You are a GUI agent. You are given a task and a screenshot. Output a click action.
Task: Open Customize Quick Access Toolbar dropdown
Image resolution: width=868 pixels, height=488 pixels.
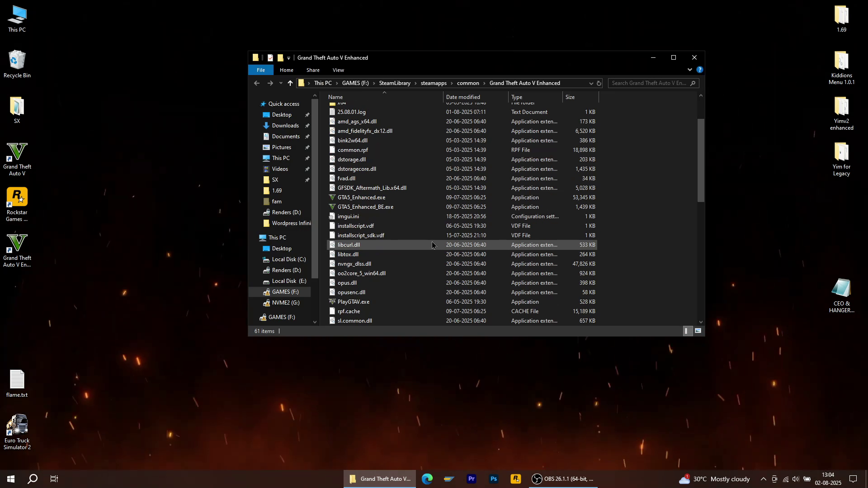pos(288,58)
